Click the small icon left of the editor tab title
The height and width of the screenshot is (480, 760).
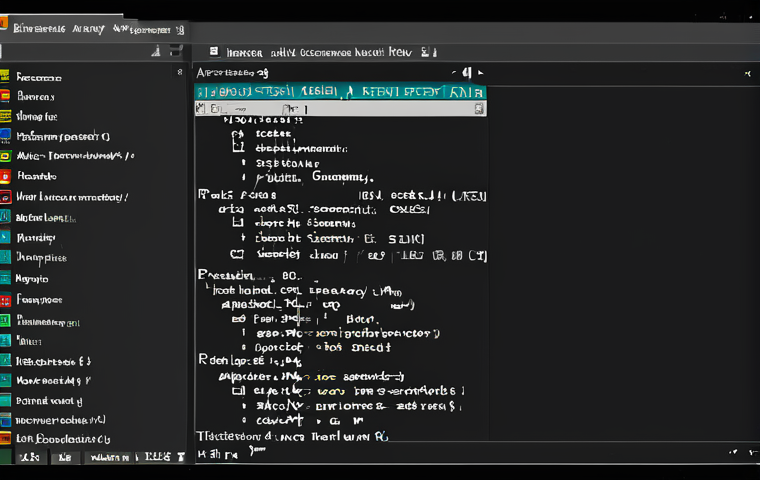click(214, 50)
